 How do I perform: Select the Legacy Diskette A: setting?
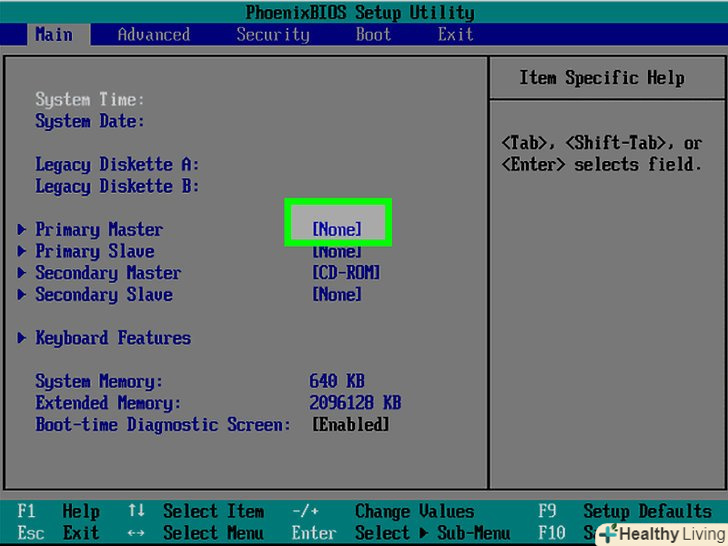tap(117, 164)
